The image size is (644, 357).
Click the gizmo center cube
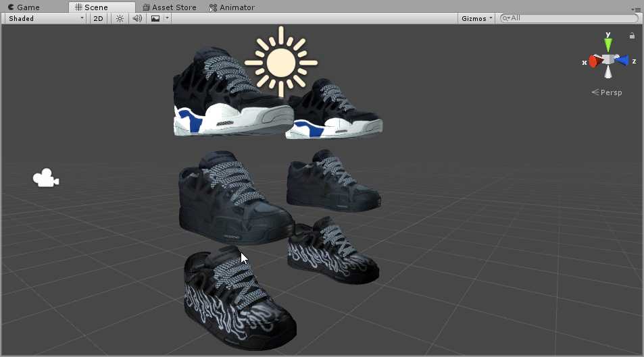(x=608, y=60)
